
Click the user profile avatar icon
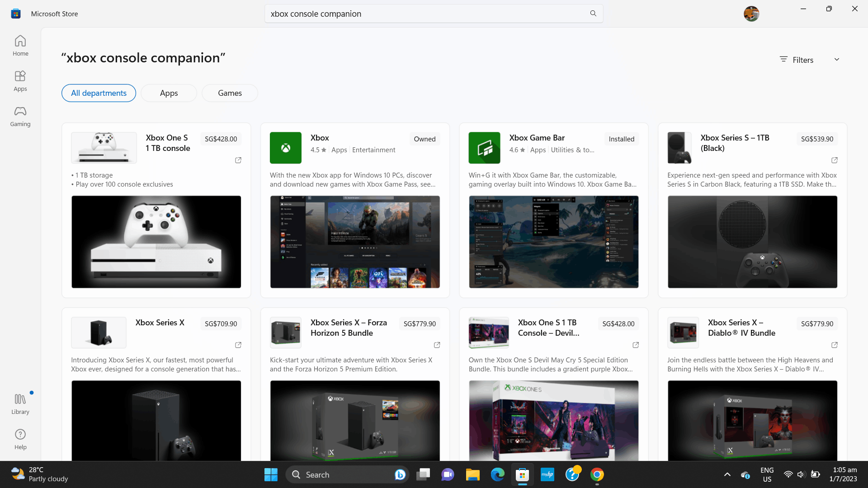point(750,14)
